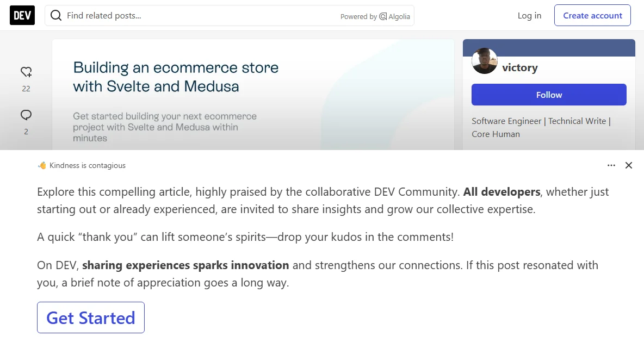644x355 pixels.
Task: Follow the author victory
Action: click(x=549, y=95)
